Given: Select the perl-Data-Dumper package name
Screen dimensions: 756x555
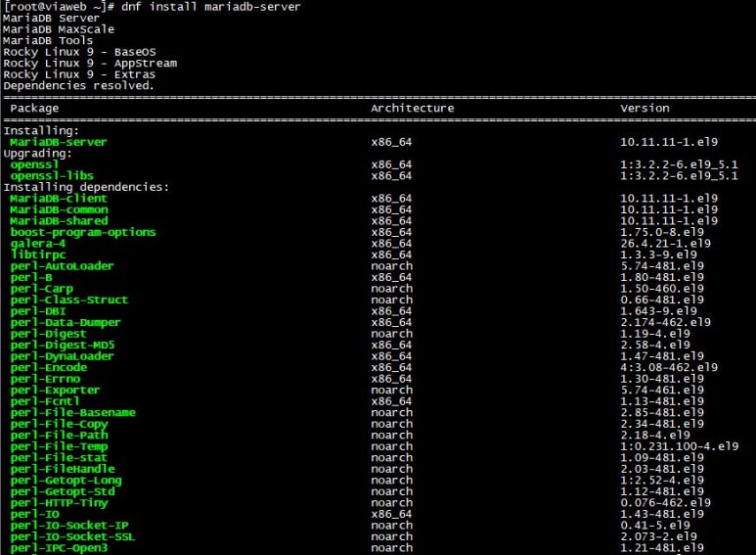Looking at the screenshot, I should pyautogui.click(x=66, y=322).
